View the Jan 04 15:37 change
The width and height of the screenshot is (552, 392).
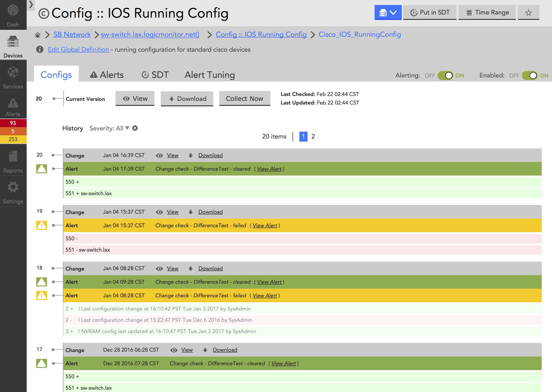coord(173,212)
